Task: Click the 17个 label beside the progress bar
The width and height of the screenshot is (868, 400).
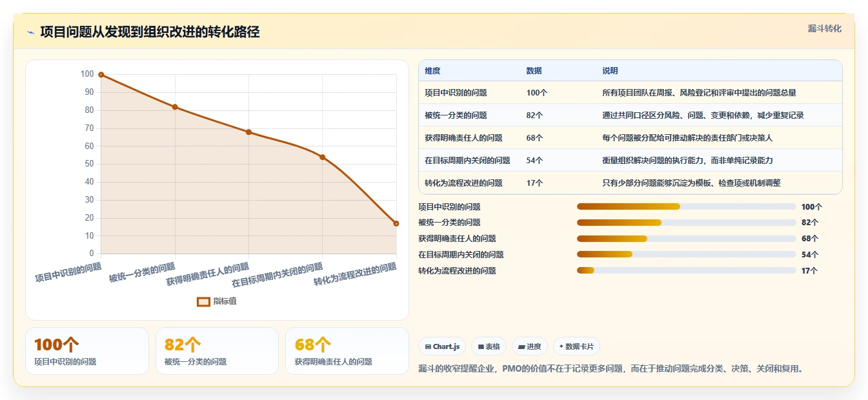Action: coord(809,271)
